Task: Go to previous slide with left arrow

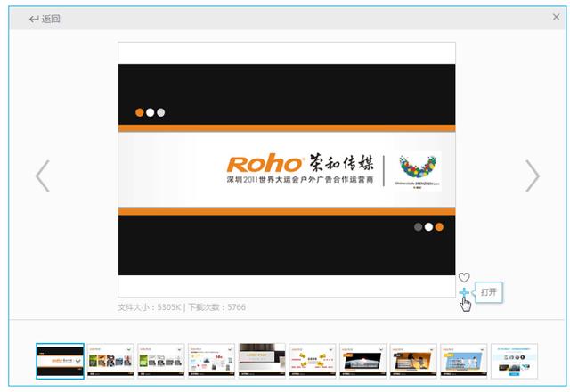Action: click(x=43, y=176)
